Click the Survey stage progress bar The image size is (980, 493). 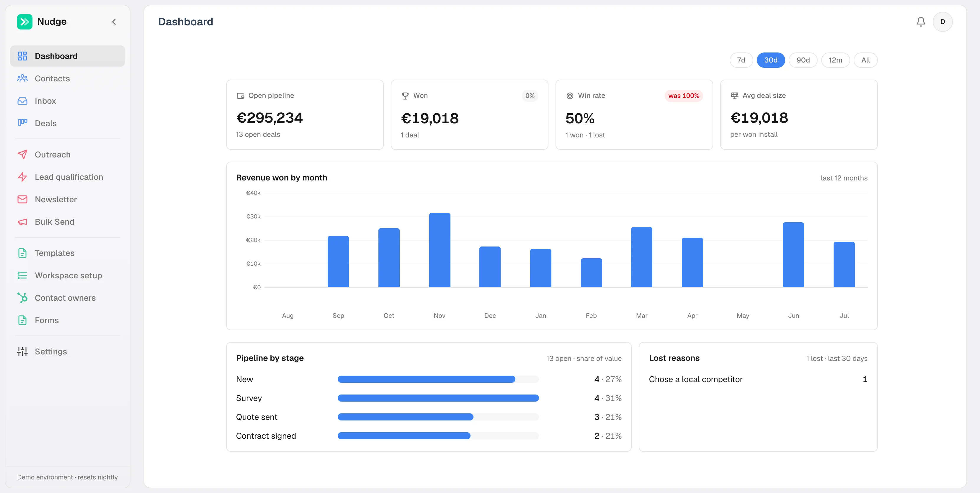tap(438, 398)
